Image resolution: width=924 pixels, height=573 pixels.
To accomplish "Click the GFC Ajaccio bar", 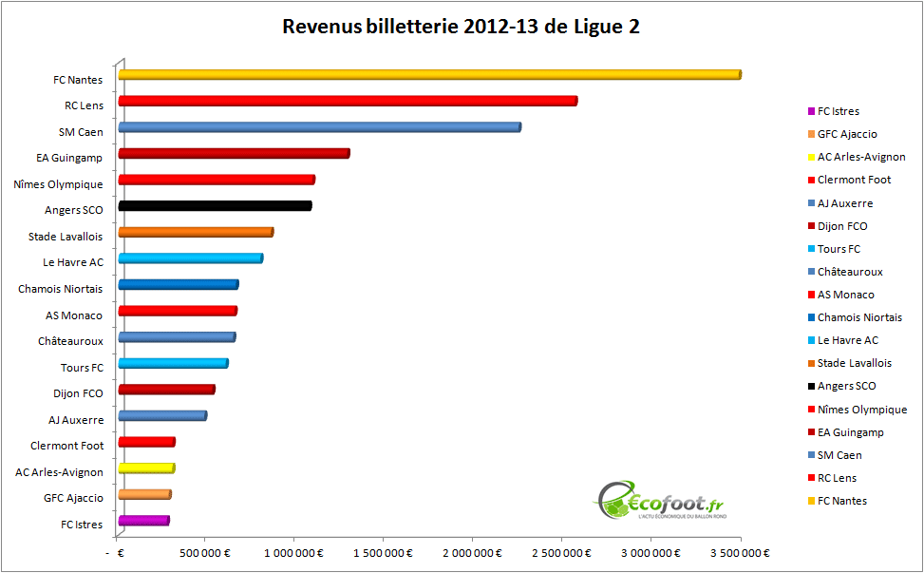I will pyautogui.click(x=144, y=494).
